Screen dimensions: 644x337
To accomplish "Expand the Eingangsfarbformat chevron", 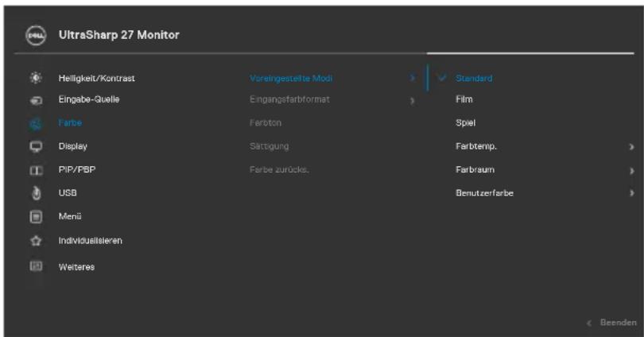I will 413,101.
